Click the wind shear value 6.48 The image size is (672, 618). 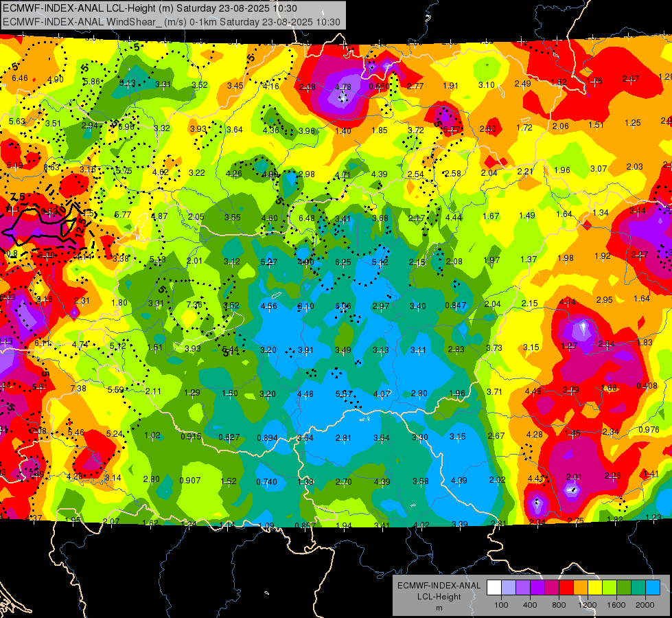pos(307,218)
